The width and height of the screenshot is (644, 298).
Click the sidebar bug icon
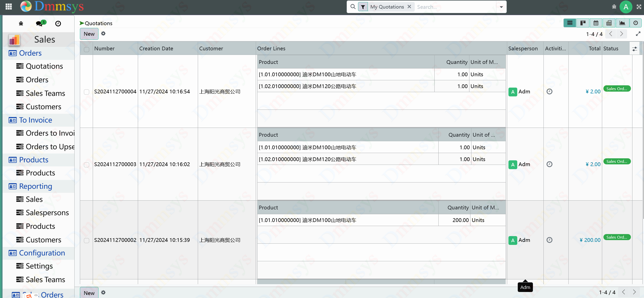21,24
